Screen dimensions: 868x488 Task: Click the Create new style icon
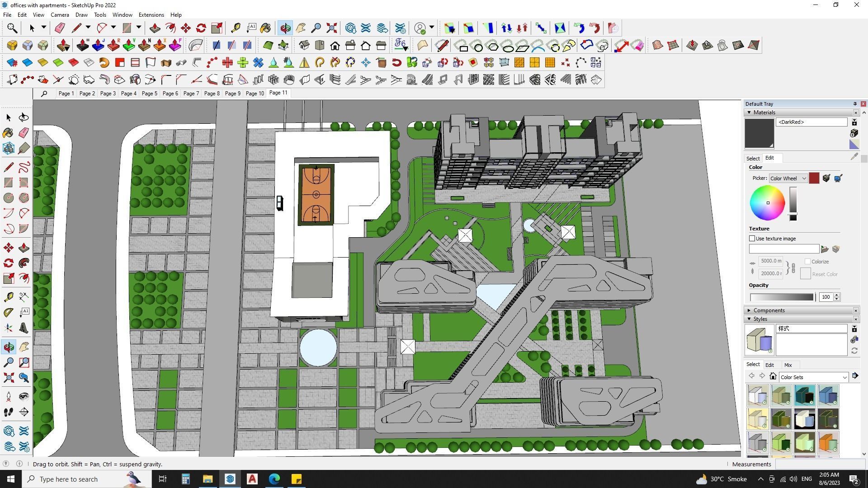[854, 340]
